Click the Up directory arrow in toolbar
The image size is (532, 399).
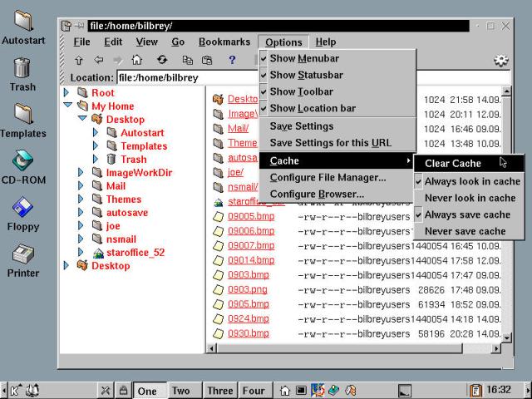(x=78, y=61)
